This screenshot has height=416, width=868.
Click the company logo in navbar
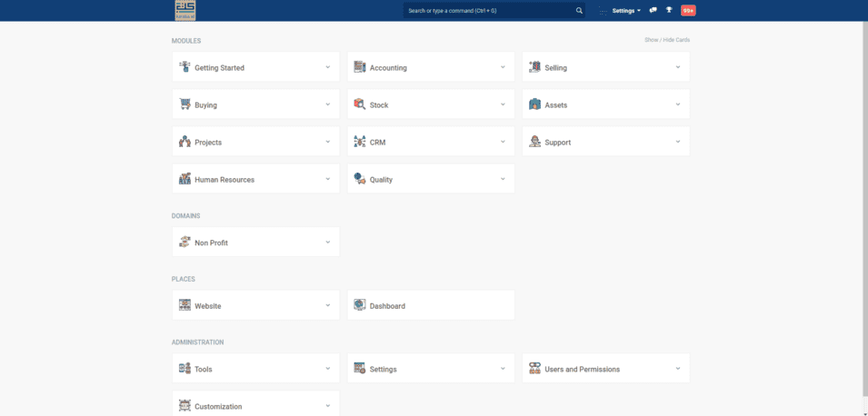pos(185,11)
